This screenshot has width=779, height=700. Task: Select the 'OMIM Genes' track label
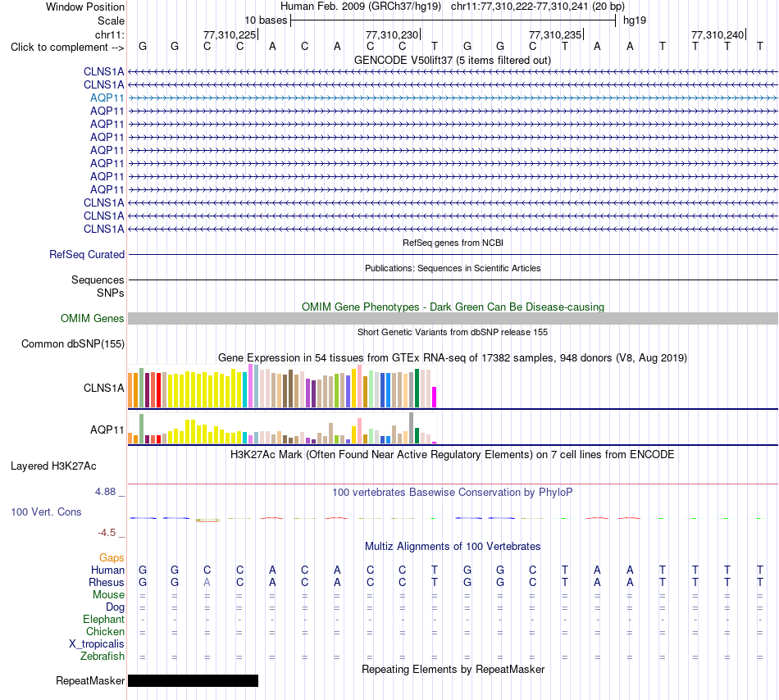[92, 318]
